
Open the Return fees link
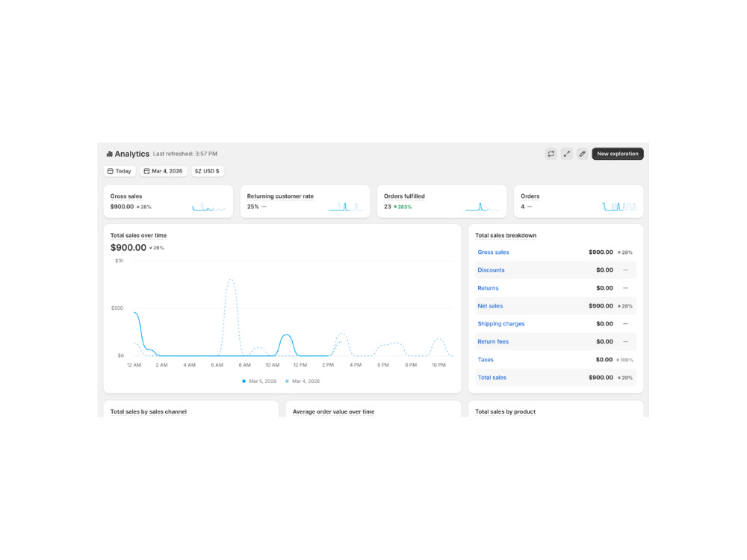(493, 342)
